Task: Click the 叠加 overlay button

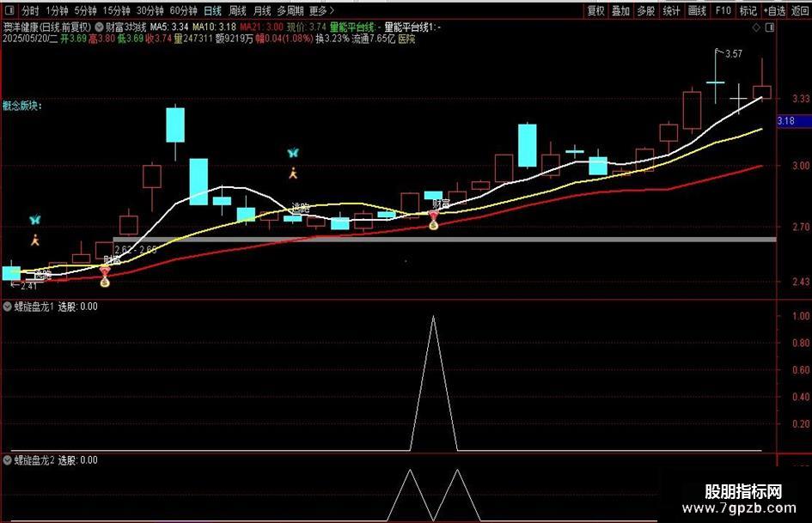Action: click(x=620, y=10)
